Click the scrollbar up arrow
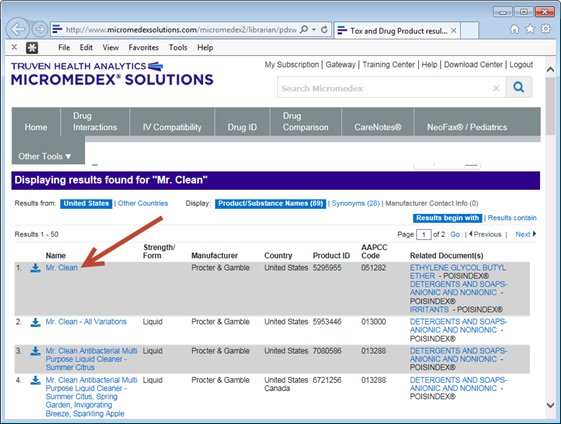Image resolution: width=561 pixels, height=424 pixels. coord(550,70)
